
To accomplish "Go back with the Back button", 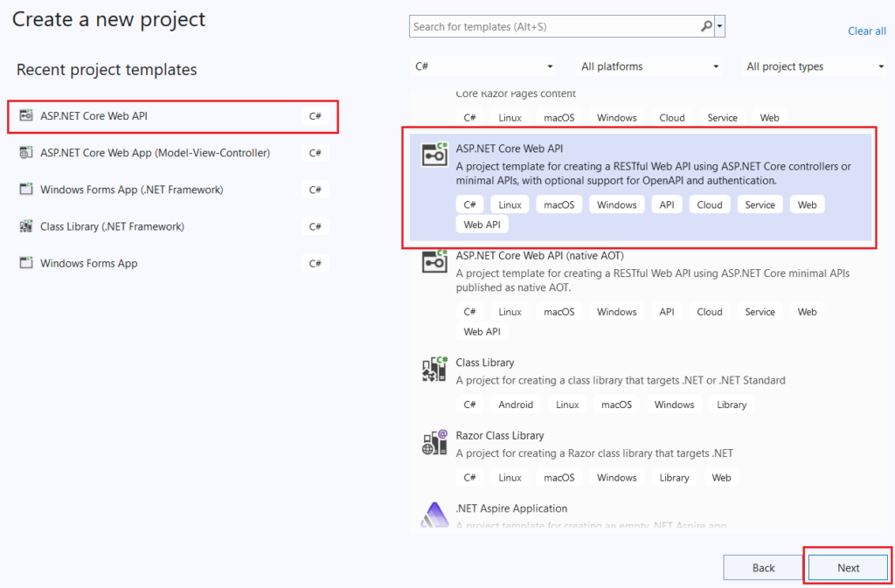I will (x=763, y=568).
